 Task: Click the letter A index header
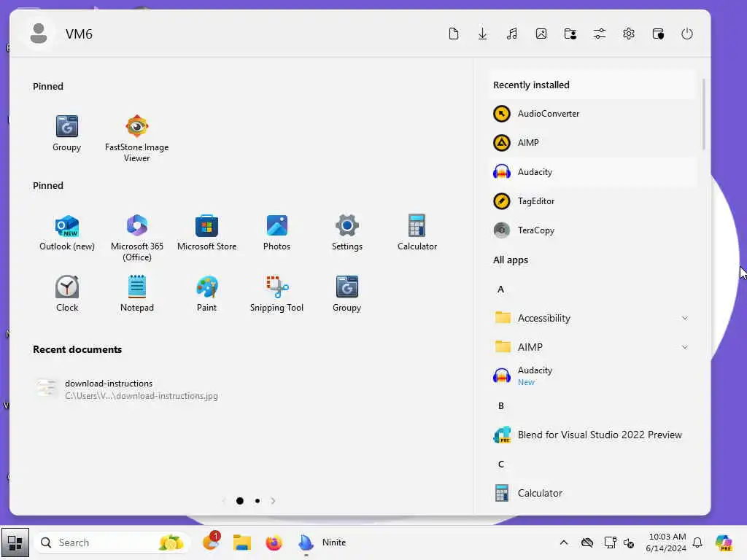(x=500, y=289)
